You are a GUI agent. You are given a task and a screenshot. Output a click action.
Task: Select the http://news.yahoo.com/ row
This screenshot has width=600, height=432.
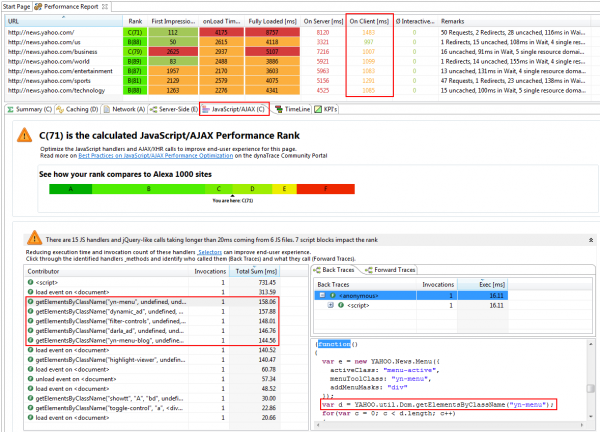pyautogui.click(x=298, y=33)
